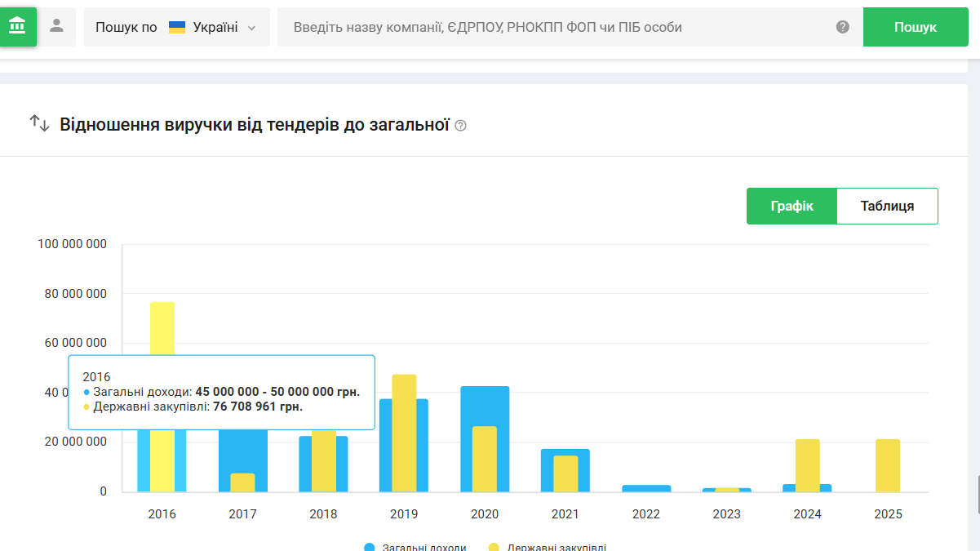Click the up-down arrows icon beside chart title
Image resolution: width=980 pixels, height=551 pixels.
39,124
